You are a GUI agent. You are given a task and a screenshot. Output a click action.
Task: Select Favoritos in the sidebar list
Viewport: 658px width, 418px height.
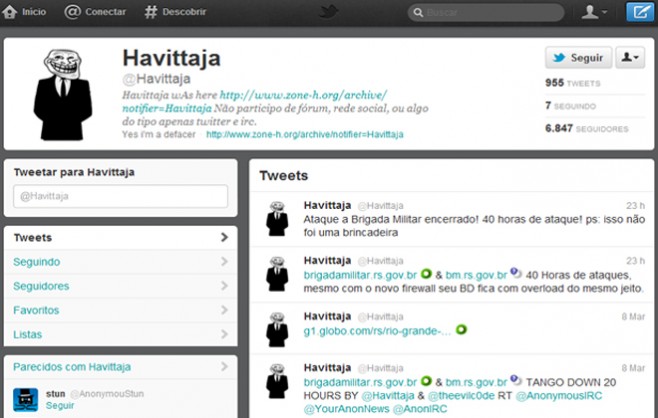pos(36,310)
